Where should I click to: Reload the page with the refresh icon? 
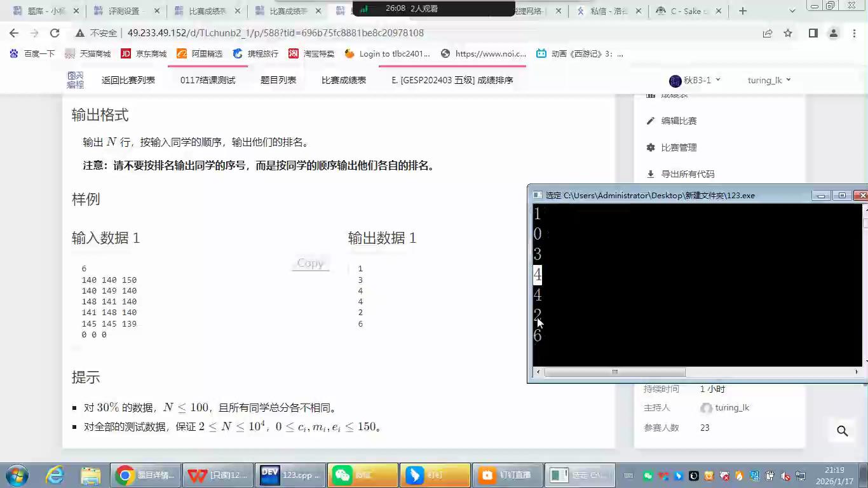[55, 33]
